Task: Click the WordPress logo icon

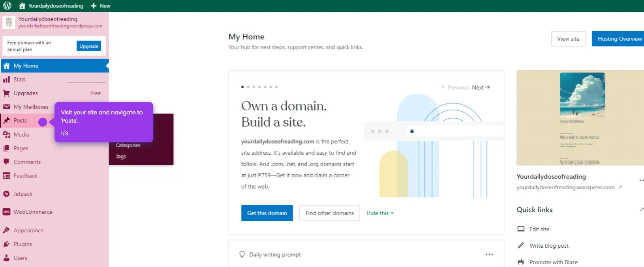Action: [x=7, y=6]
